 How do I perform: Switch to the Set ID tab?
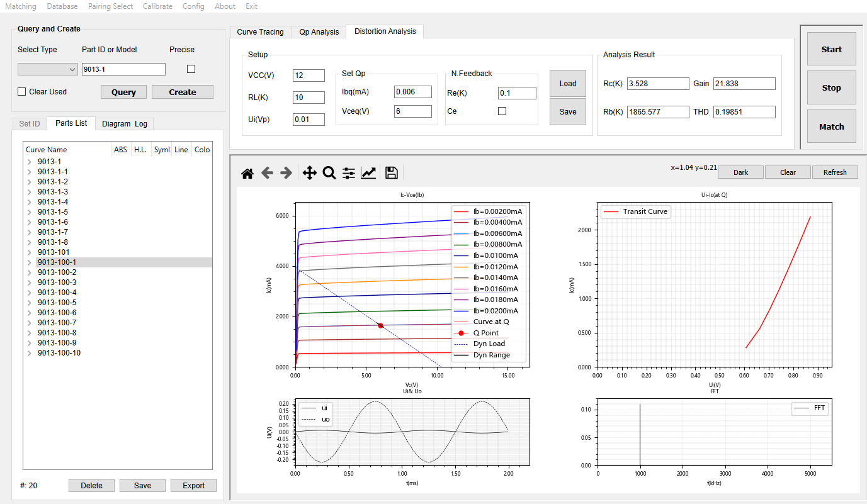click(30, 124)
